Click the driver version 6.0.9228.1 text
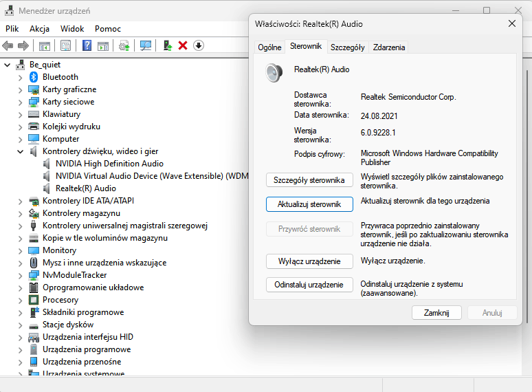Image resolution: width=532 pixels, height=392 pixels. point(378,133)
